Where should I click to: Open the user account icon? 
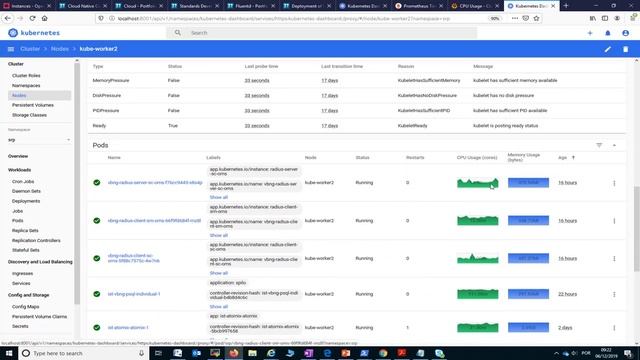625,33
